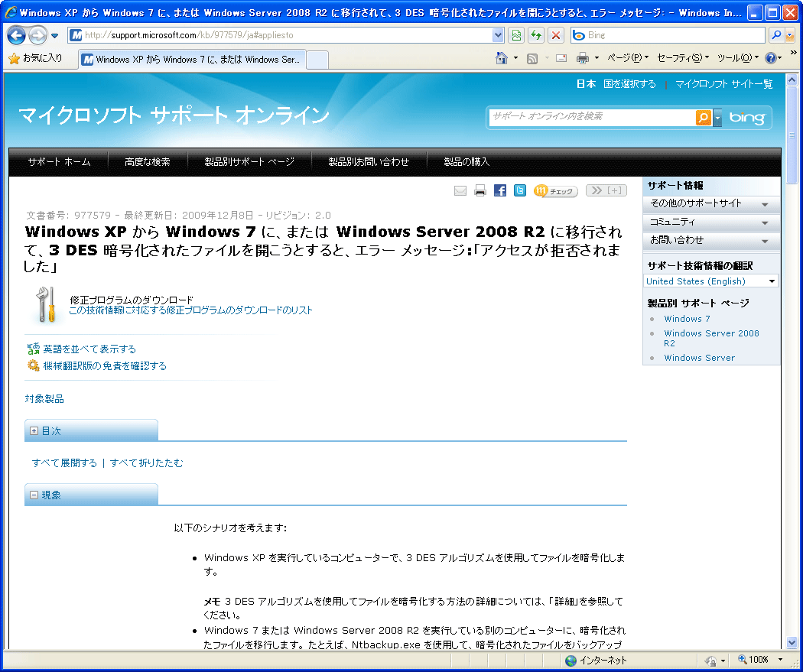Share article on Twitter icon
This screenshot has height=672, width=803.
click(520, 191)
